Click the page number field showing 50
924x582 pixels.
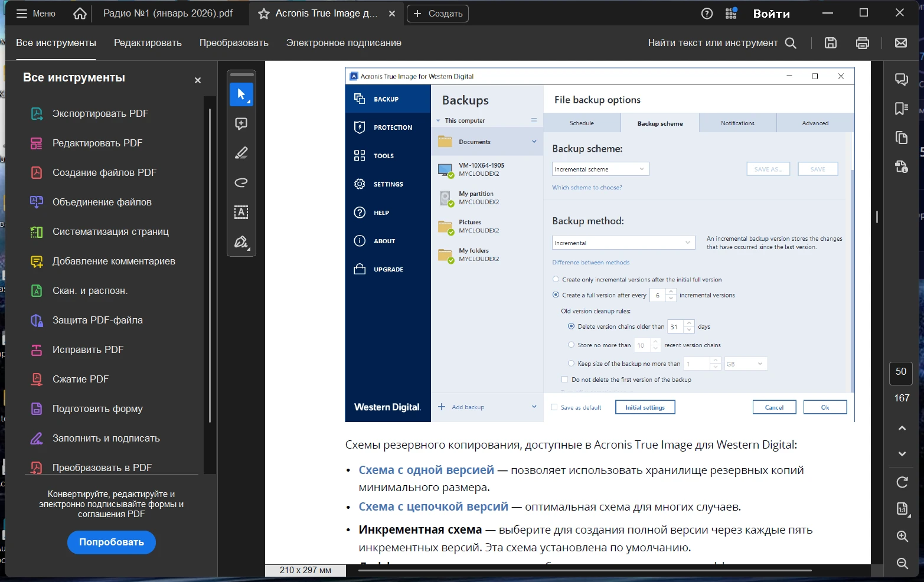[x=901, y=372]
